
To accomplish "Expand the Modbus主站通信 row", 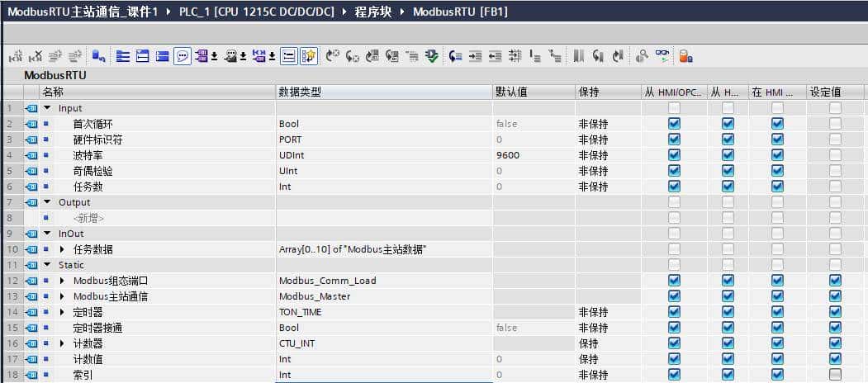I will click(61, 296).
